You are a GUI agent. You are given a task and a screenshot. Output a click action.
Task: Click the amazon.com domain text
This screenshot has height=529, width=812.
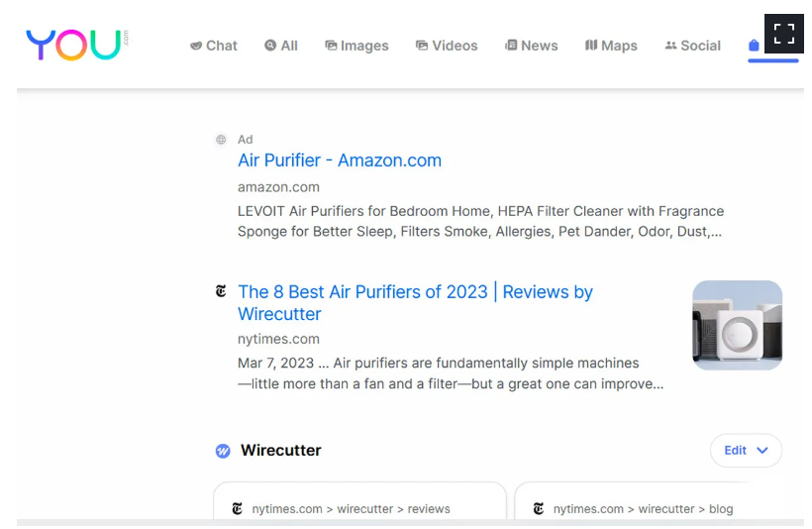(278, 187)
